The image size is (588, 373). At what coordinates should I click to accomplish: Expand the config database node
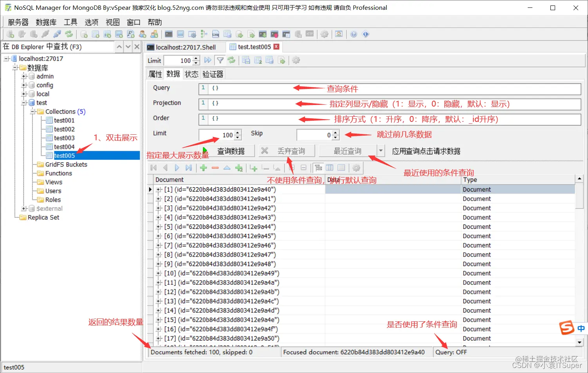(x=24, y=85)
